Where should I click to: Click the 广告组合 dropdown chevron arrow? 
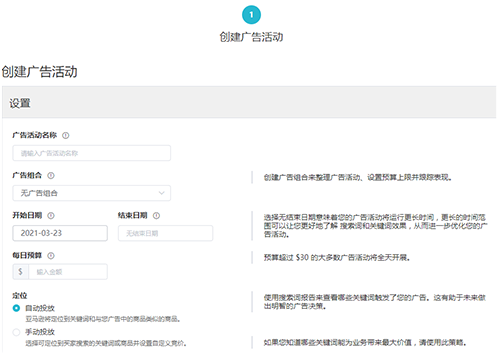(162, 193)
